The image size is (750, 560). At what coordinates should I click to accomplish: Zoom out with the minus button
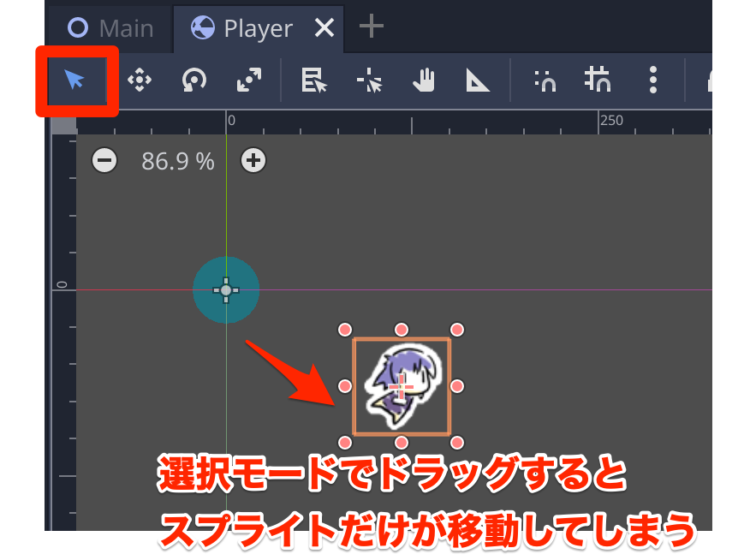click(x=104, y=160)
